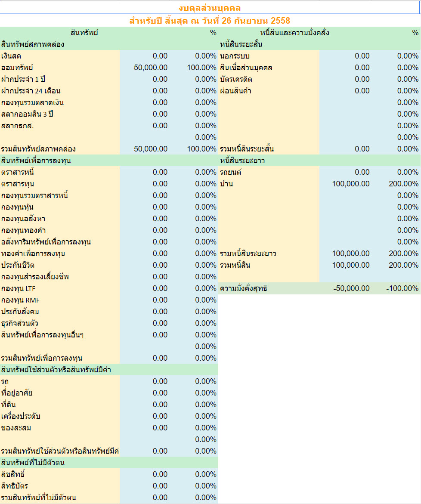The image size is (421, 504).
Task: Click the รถยนต์ debt amount cell
Action: point(346,172)
